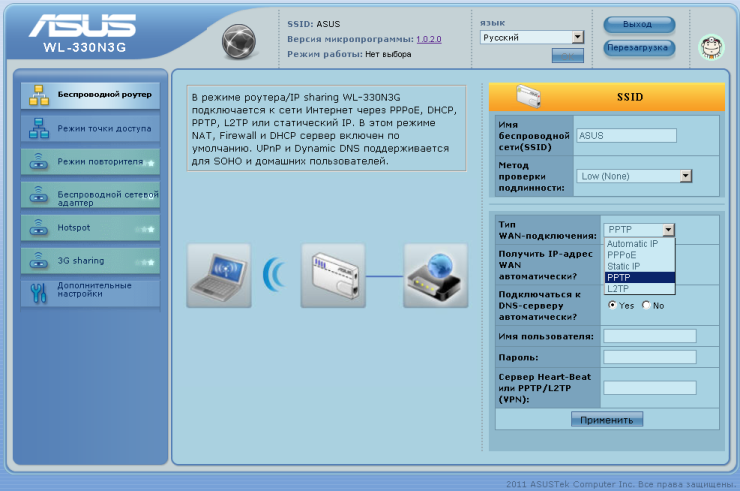
Task: Click the monkey mascot help icon
Action: click(x=712, y=47)
